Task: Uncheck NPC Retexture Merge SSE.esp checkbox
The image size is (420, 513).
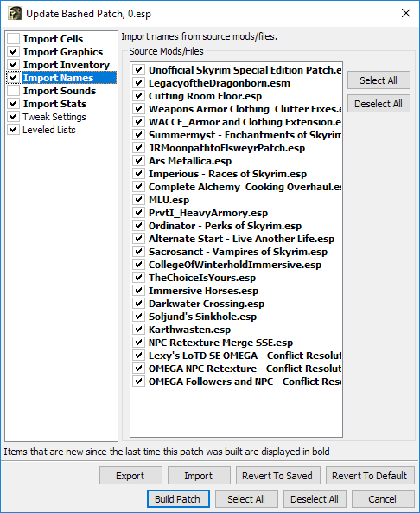Action: click(x=138, y=343)
